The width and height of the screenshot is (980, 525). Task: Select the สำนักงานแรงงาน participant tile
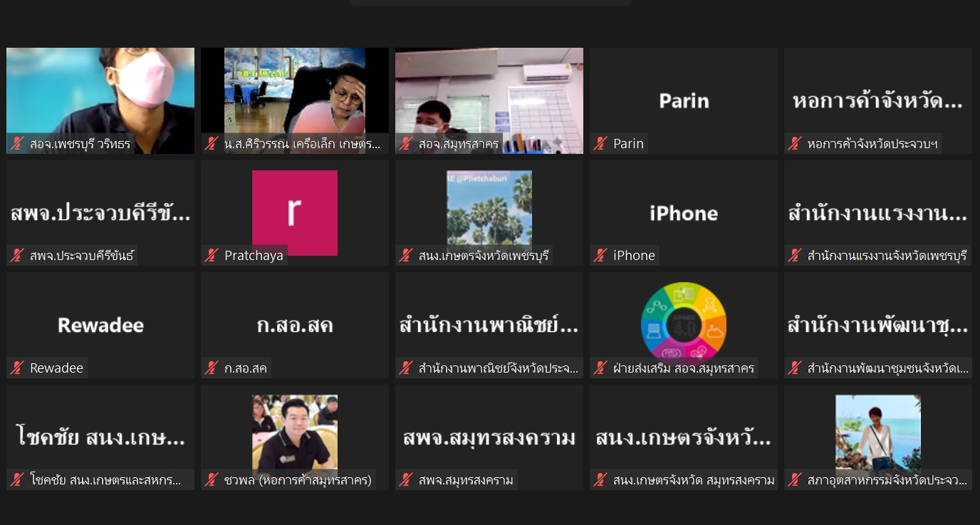click(x=877, y=213)
